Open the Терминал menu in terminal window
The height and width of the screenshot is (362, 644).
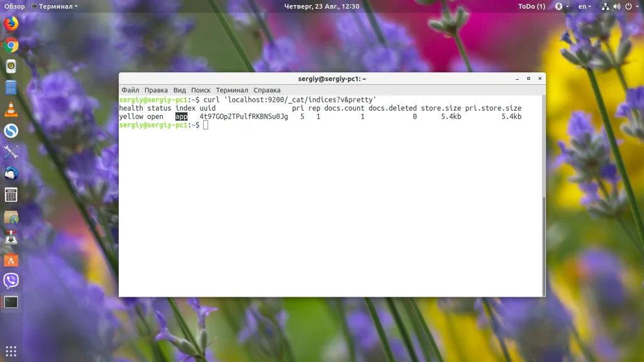(x=232, y=90)
